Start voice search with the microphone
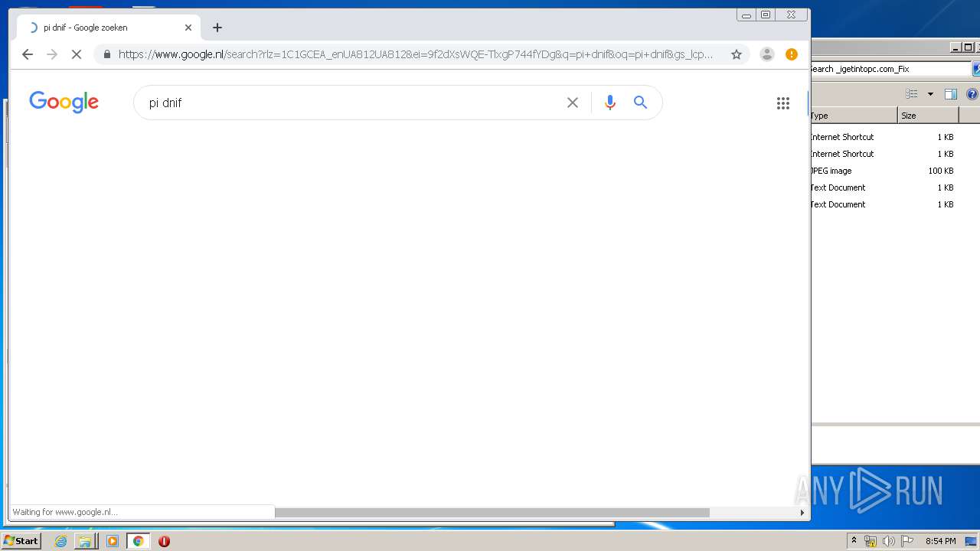This screenshot has width=980, height=551. click(610, 103)
